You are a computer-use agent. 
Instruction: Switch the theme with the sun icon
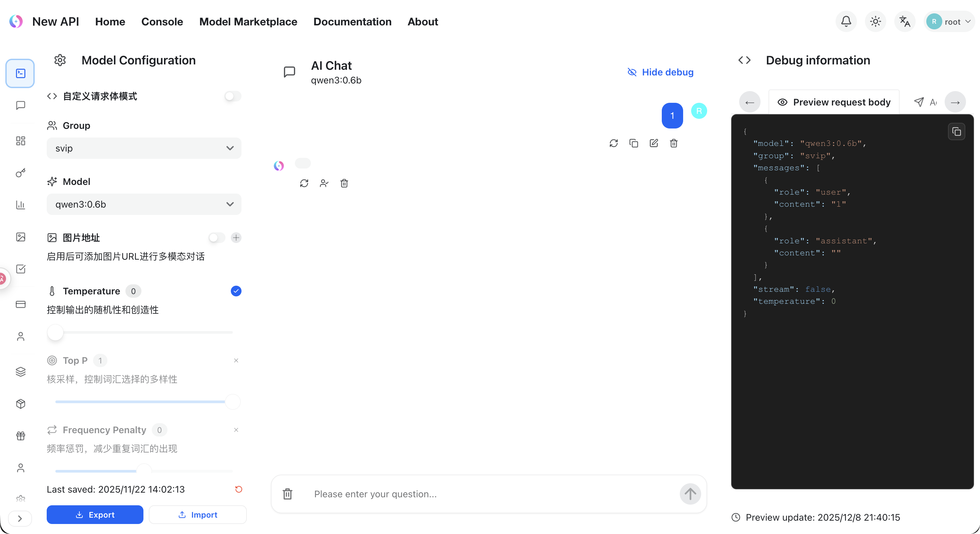pyautogui.click(x=875, y=21)
